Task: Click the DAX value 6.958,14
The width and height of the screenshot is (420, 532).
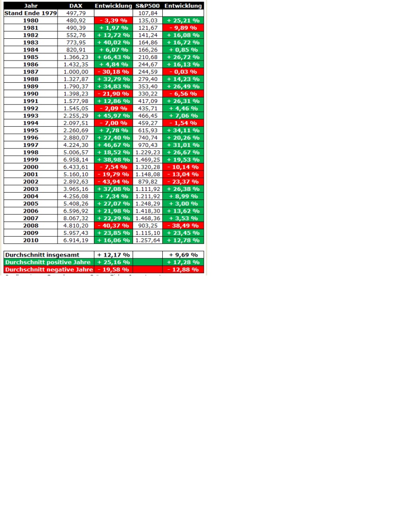Action: click(x=76, y=160)
